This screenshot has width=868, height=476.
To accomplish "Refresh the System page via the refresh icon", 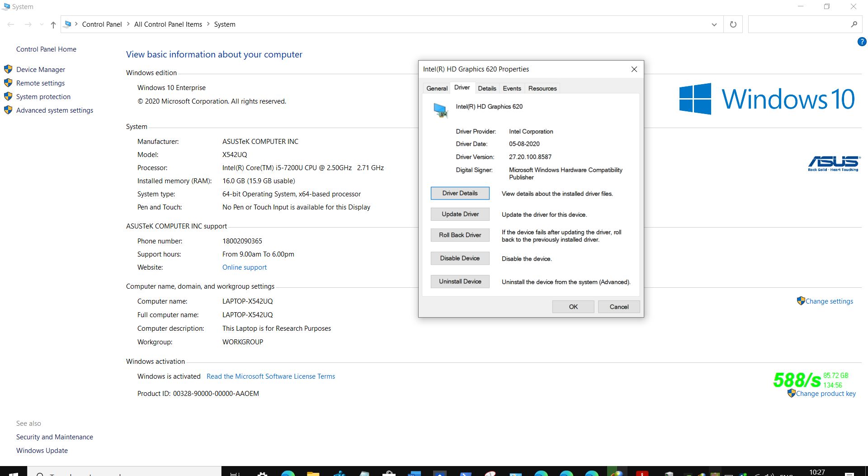I will (x=733, y=24).
